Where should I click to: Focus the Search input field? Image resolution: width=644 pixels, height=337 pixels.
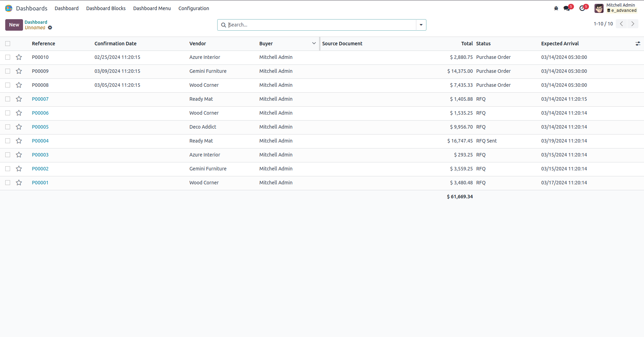coord(321,25)
